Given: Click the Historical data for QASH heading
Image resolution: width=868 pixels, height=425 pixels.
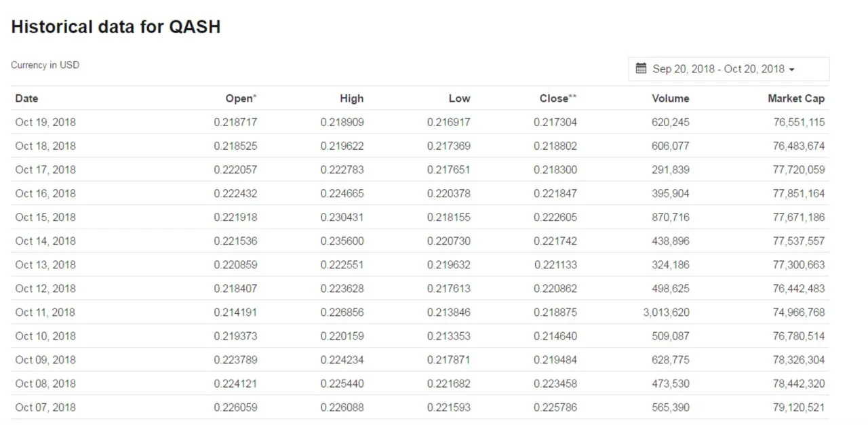Looking at the screenshot, I should [116, 27].
